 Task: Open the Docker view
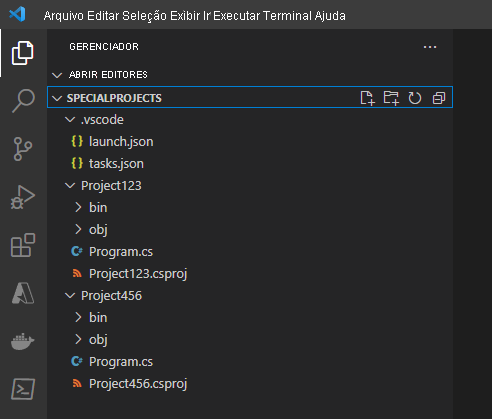coord(23,341)
